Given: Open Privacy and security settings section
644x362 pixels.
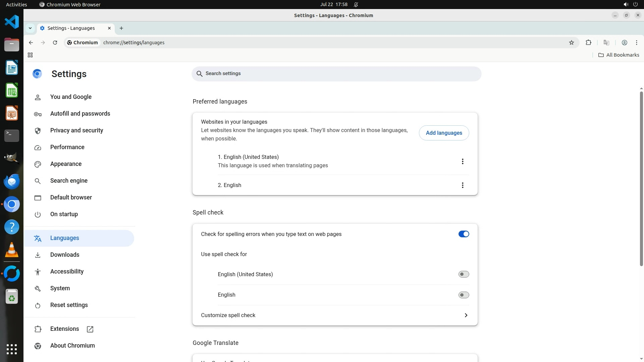Looking at the screenshot, I should click(x=76, y=130).
